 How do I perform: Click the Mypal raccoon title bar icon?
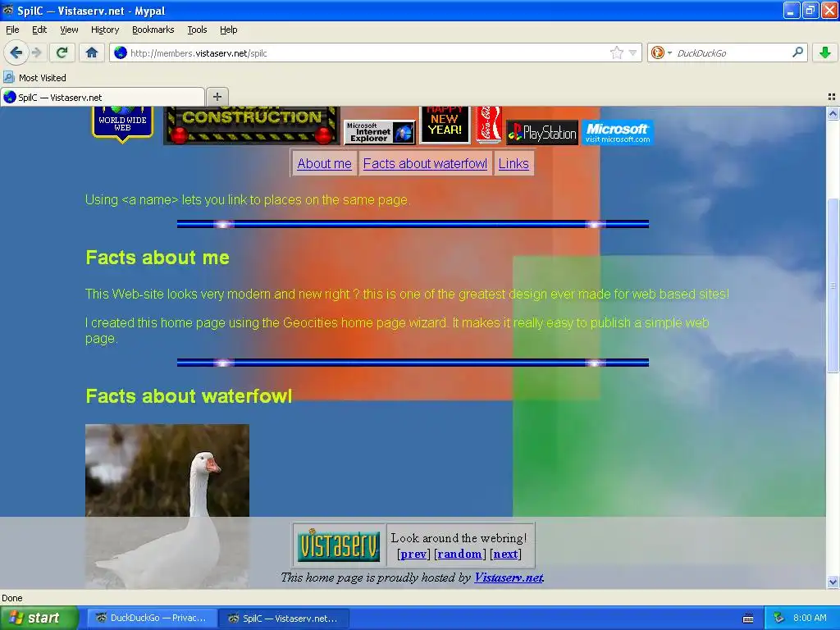[x=8, y=10]
